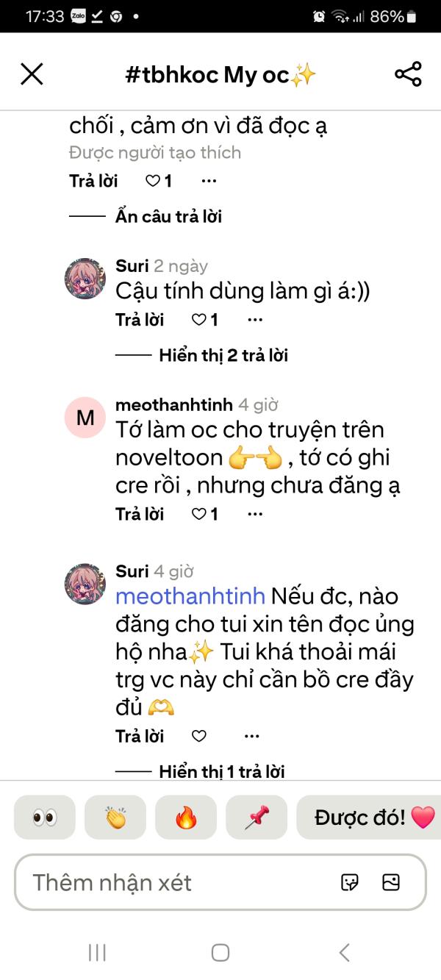Expand "Hiển thị 1 trả lời" replies

(221, 771)
